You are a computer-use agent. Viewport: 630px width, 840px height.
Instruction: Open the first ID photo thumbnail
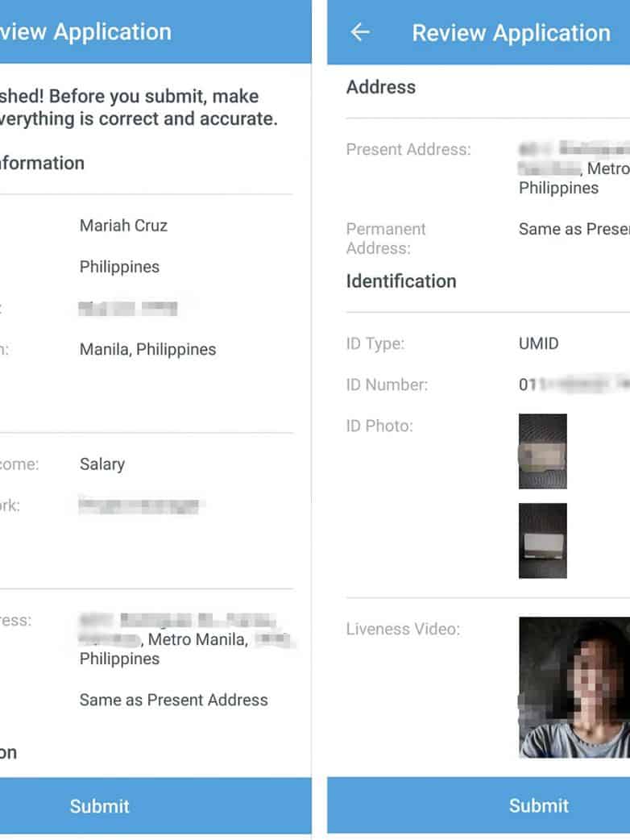tap(542, 451)
